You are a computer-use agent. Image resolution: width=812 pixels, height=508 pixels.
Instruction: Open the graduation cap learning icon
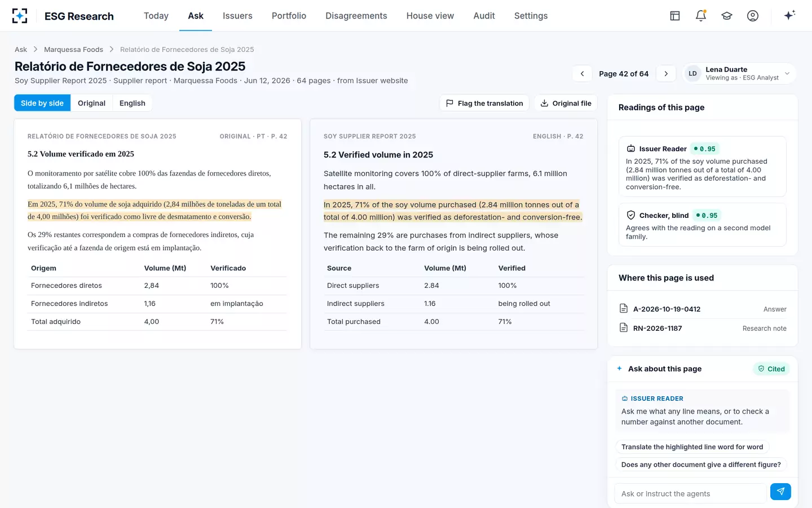coord(727,16)
